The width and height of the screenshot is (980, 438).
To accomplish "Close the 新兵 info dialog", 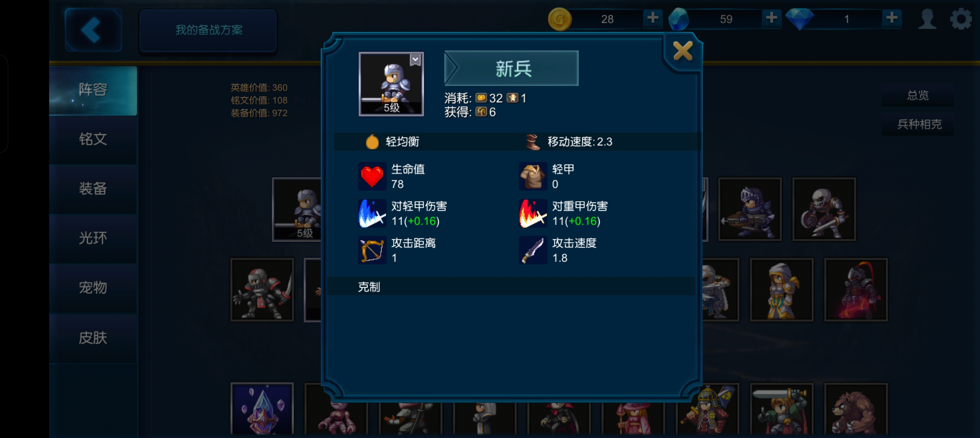I will [682, 51].
